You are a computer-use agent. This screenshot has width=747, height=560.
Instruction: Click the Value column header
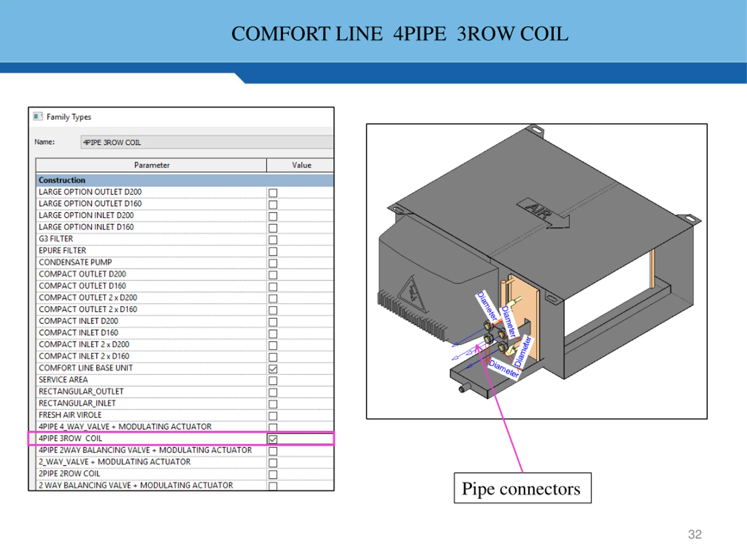pos(301,165)
